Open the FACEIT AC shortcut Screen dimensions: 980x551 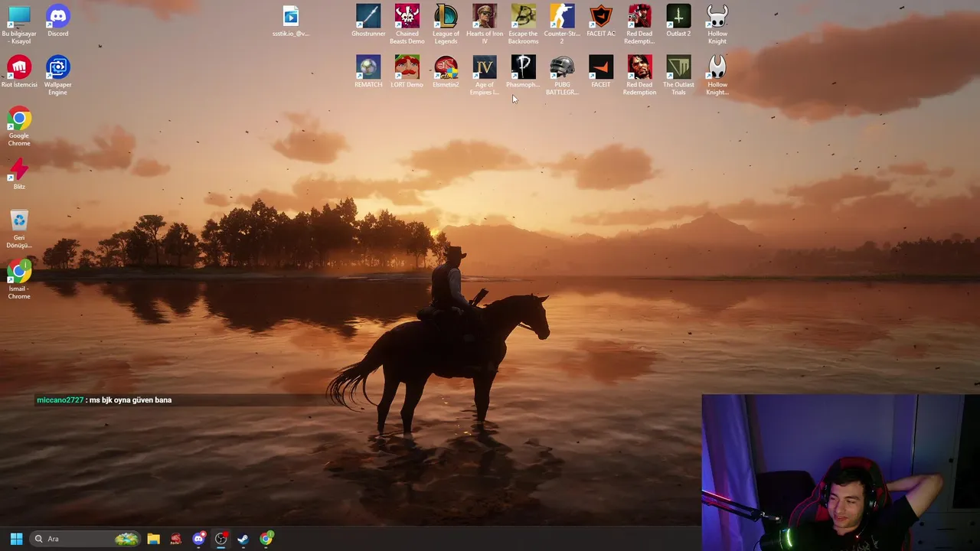point(601,21)
